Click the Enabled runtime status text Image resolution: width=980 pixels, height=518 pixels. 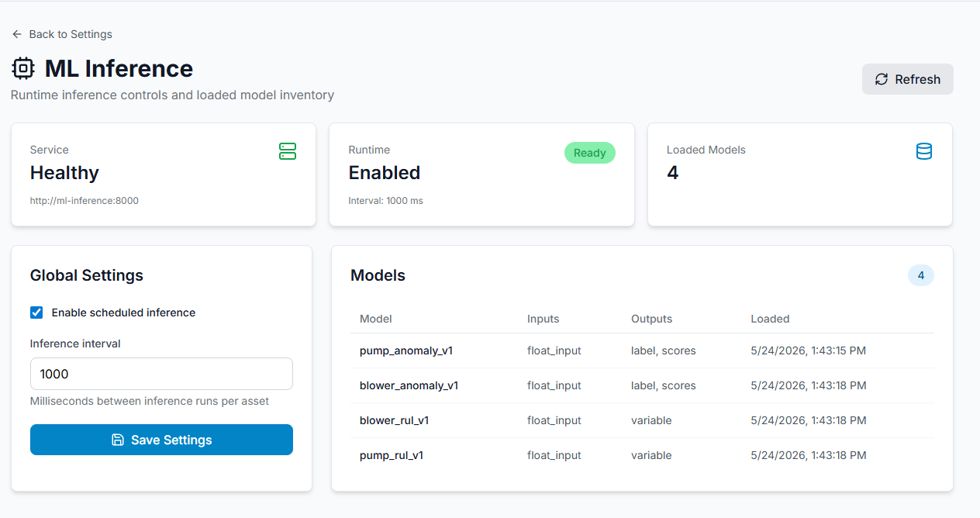(x=385, y=172)
